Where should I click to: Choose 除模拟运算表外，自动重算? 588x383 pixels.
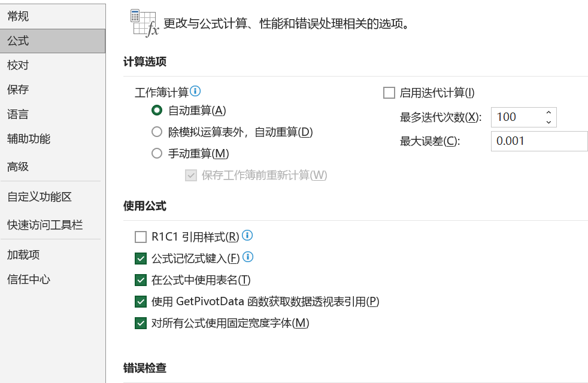tap(156, 133)
